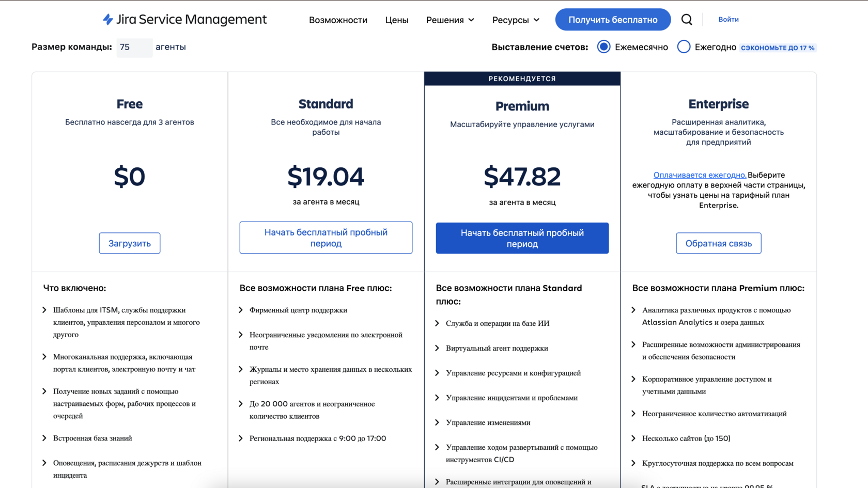Expand Несколько сайтов (до 150) item
The width and height of the screenshot is (868, 488).
tap(681, 438)
